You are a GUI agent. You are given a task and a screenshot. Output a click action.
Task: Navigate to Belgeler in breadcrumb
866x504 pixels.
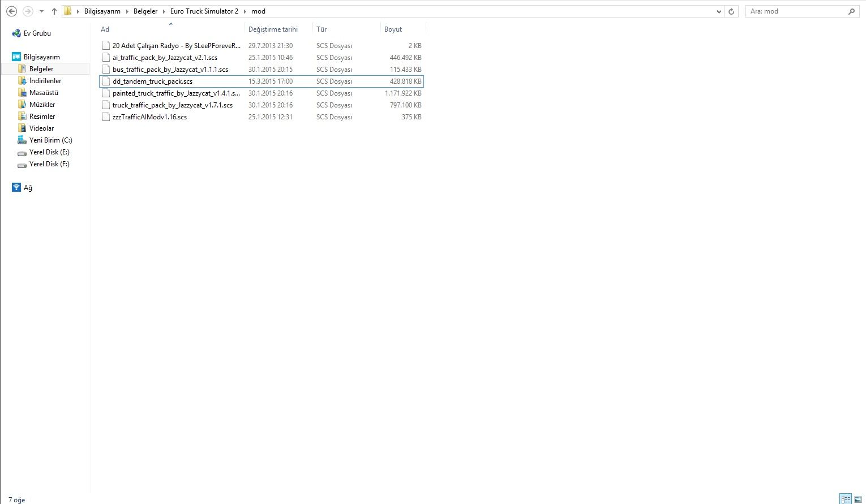(145, 11)
